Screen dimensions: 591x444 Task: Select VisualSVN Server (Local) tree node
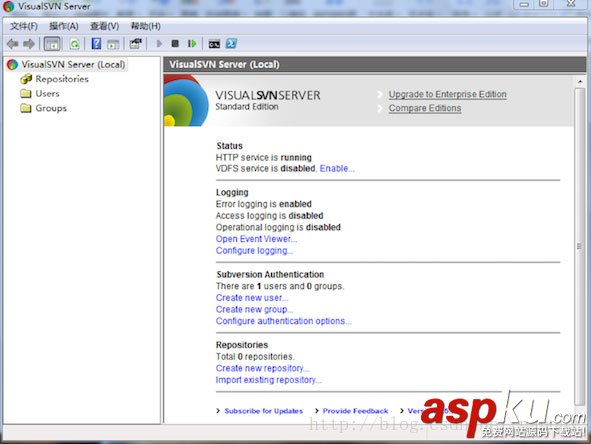tap(73, 64)
